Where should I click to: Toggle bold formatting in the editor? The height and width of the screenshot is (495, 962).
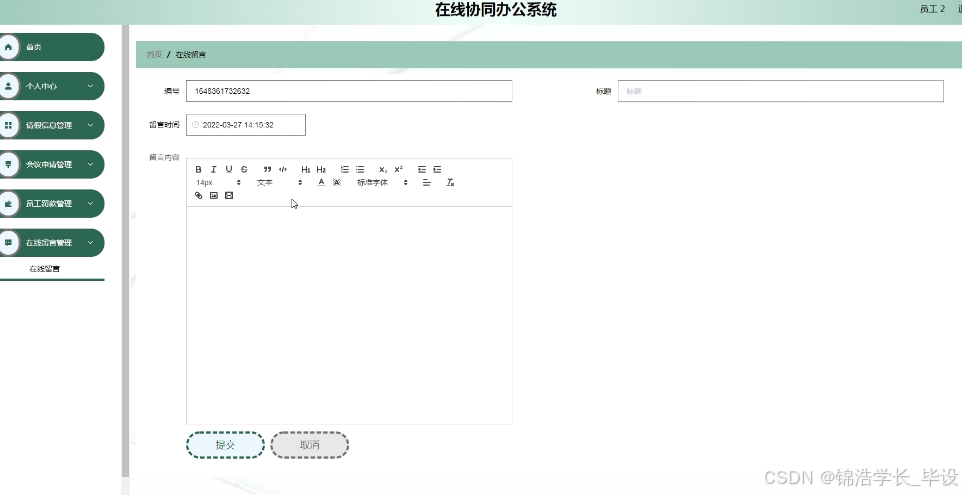198,169
